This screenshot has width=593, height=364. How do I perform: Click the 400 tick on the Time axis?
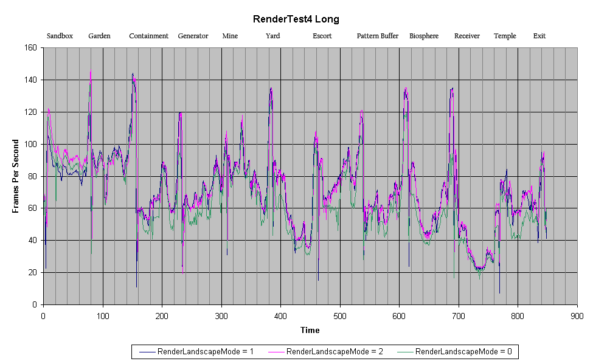click(x=280, y=317)
